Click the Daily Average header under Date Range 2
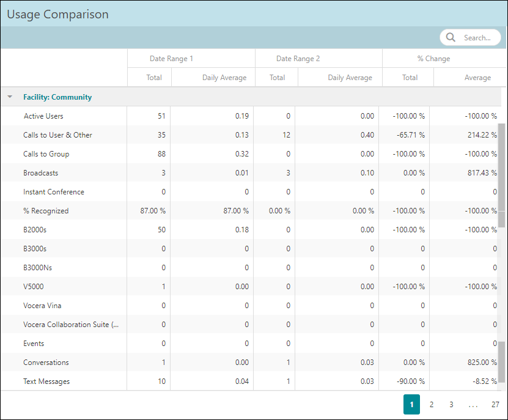 pos(350,78)
